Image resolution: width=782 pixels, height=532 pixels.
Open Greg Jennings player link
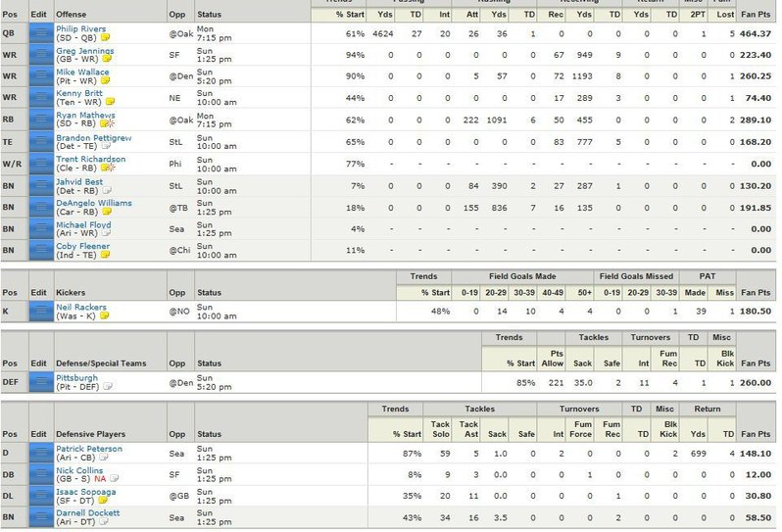coord(85,50)
